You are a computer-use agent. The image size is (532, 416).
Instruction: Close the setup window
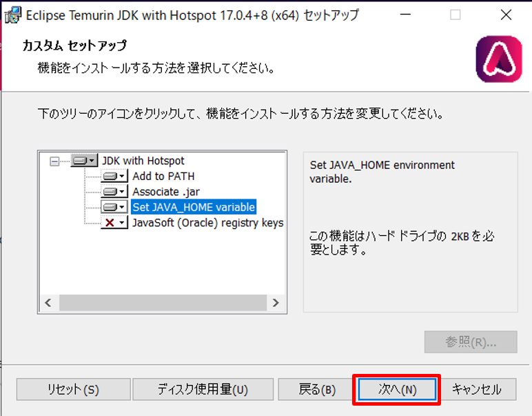506,15
